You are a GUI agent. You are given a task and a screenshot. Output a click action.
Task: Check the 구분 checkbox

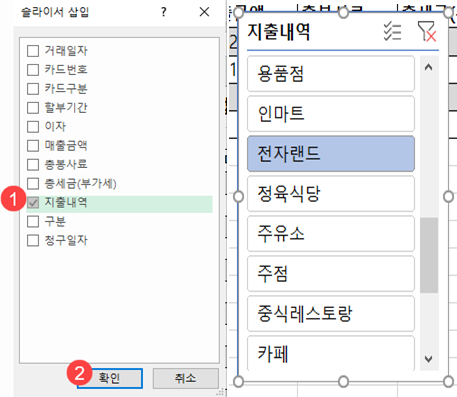click(33, 221)
